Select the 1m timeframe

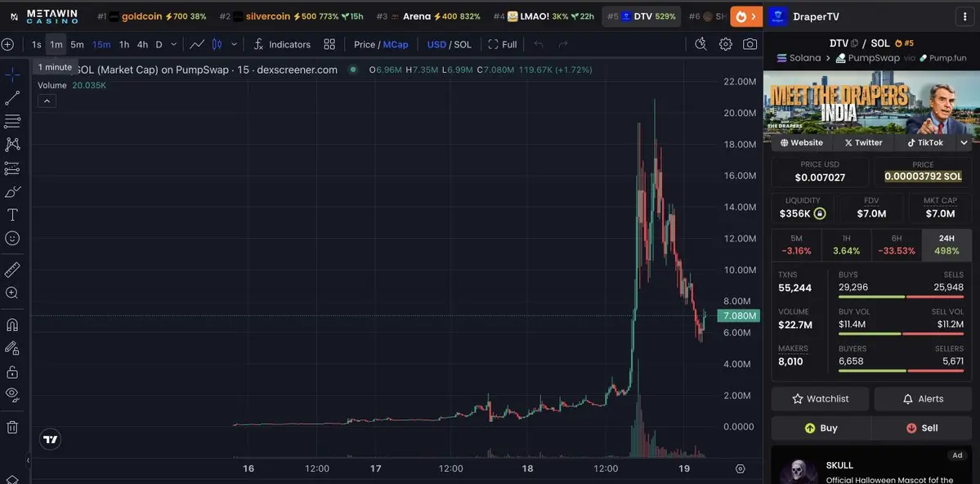(56, 44)
